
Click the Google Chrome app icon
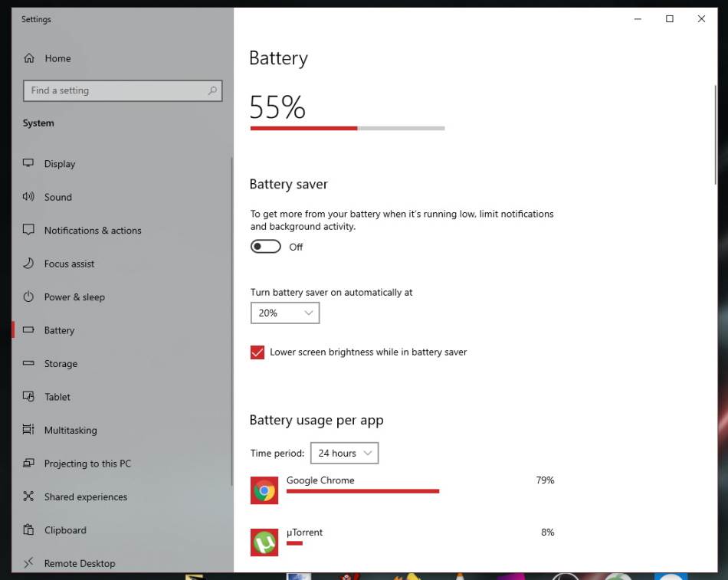point(264,490)
